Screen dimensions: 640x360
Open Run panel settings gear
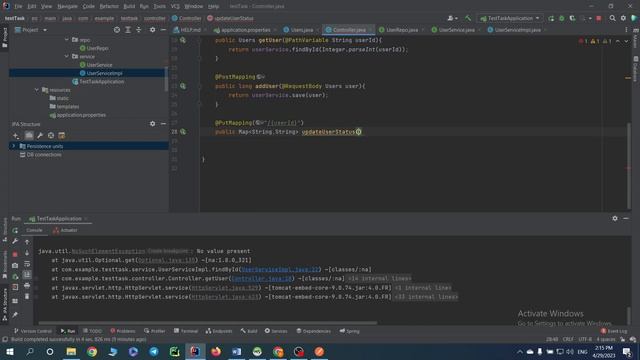tap(615, 218)
